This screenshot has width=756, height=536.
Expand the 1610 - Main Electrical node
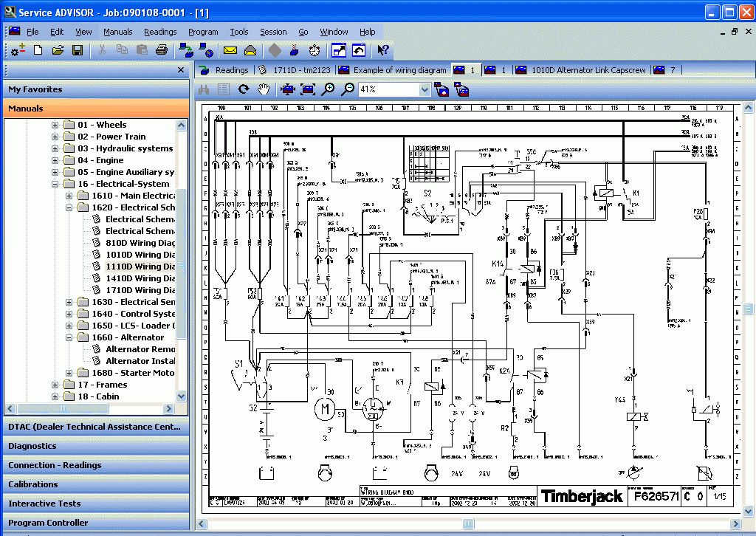pos(69,196)
